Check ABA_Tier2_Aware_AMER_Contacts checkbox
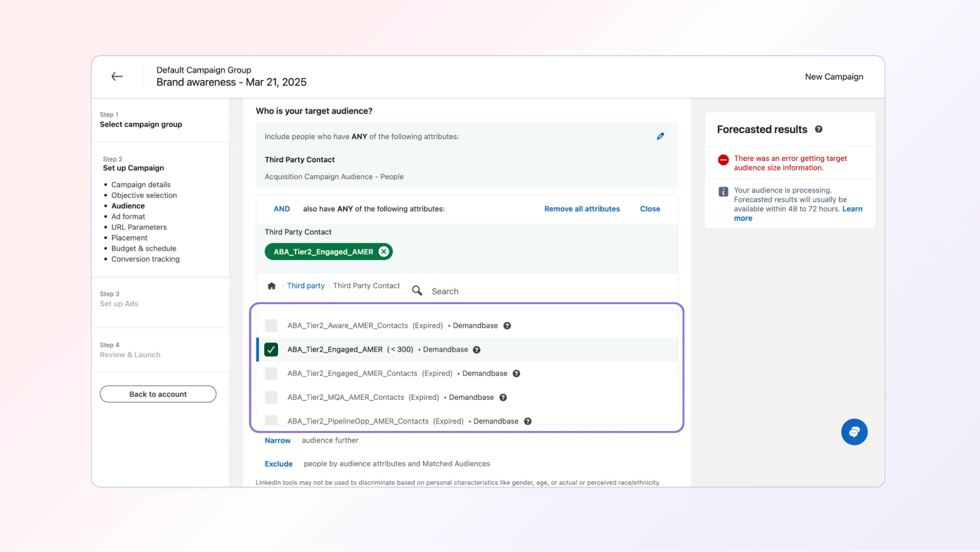The image size is (980, 552). point(271,326)
